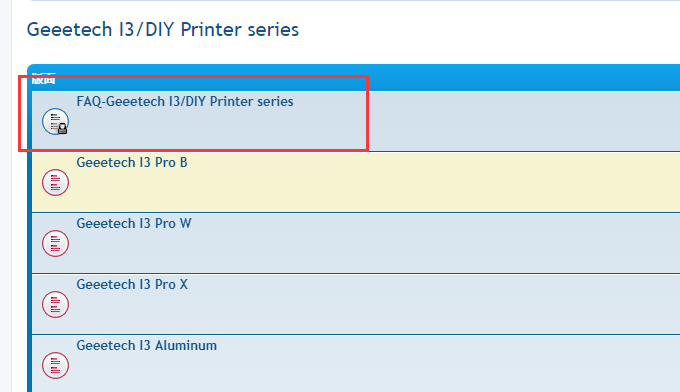Screen dimensions: 680x392
Task: Select the forum icon beside I3 Aluminum
Action: 56,365
